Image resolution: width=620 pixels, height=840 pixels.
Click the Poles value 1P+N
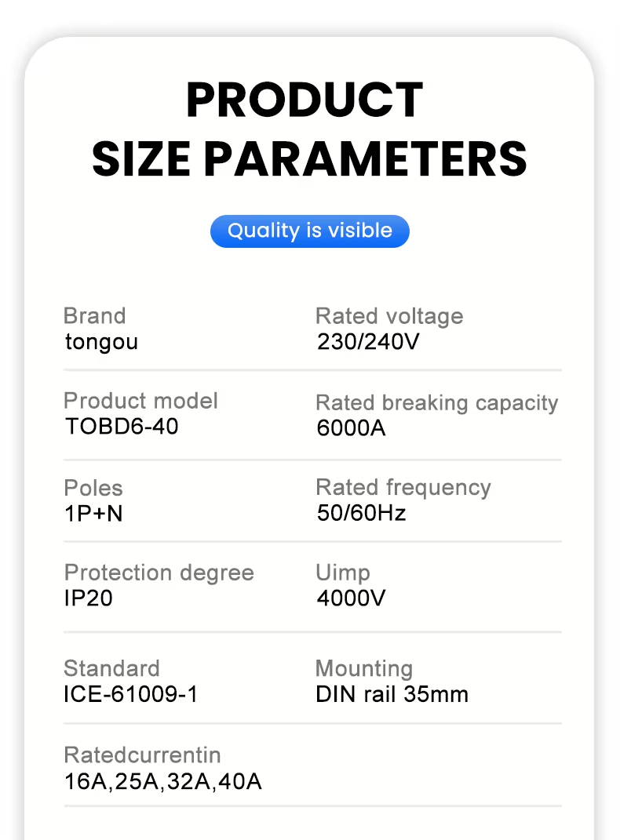[95, 514]
